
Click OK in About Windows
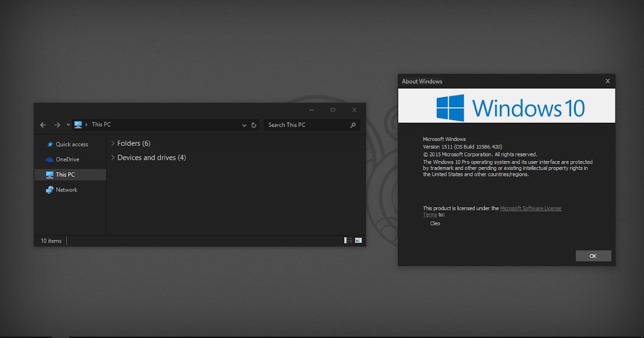593,256
